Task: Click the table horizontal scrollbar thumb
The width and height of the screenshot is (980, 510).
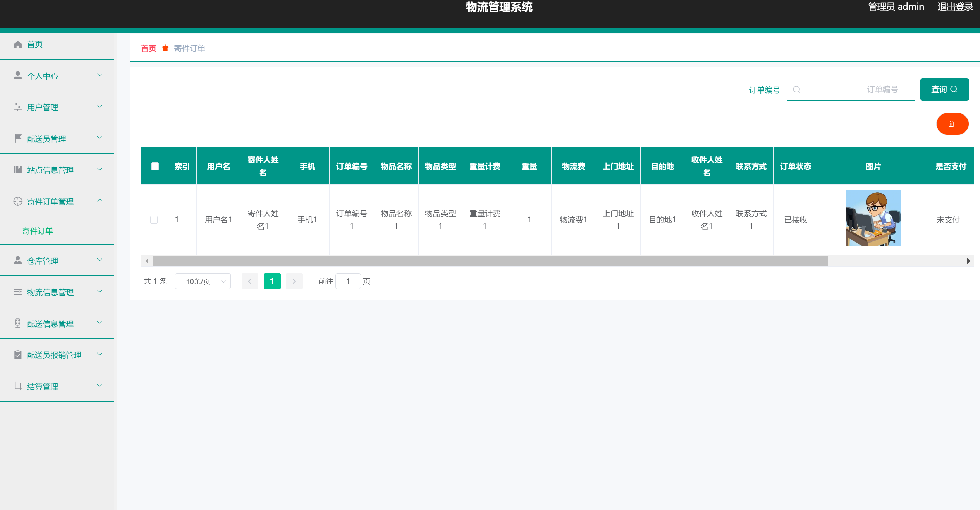Action: 490,261
